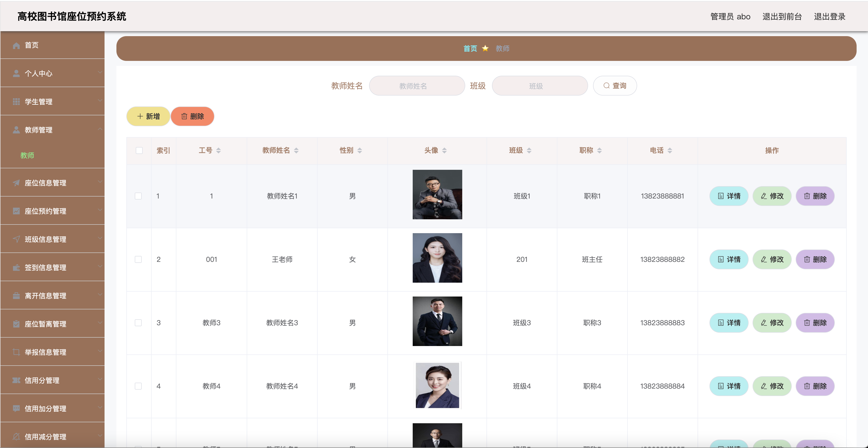This screenshot has width=868, height=448.
Task: Click the wallet icon beside 签到信息管理
Action: [x=16, y=268]
